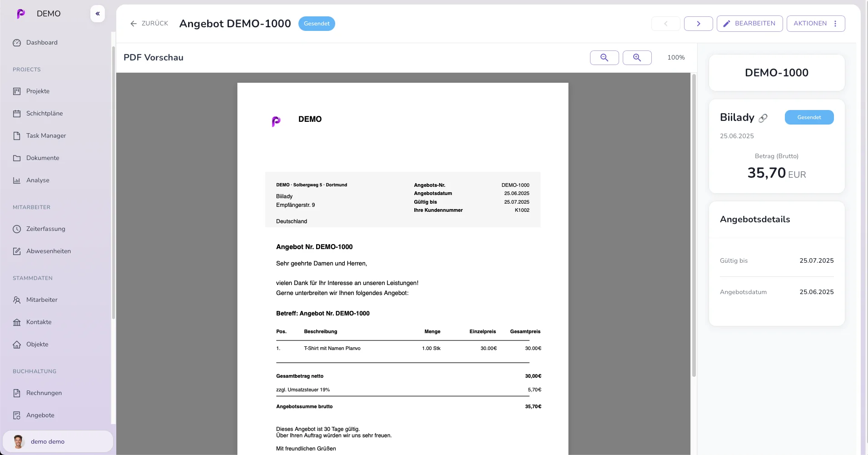Image resolution: width=868 pixels, height=455 pixels.
Task: Go to next offer with right arrow
Action: [698, 24]
